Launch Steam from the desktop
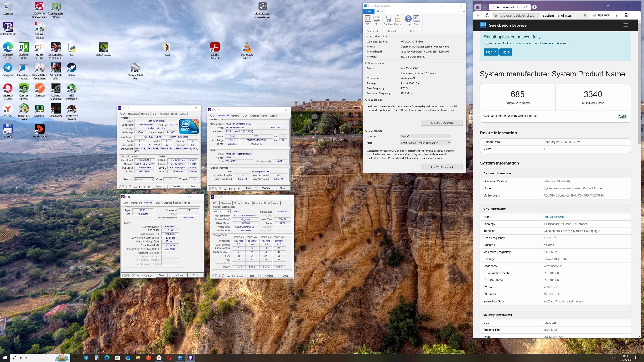This screenshot has height=362, width=644. click(71, 70)
